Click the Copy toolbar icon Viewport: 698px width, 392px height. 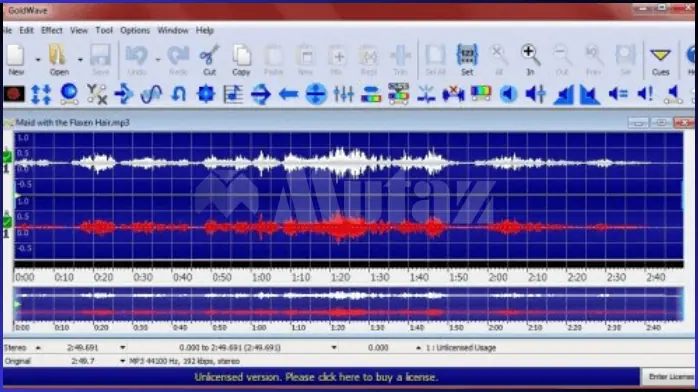[241, 60]
